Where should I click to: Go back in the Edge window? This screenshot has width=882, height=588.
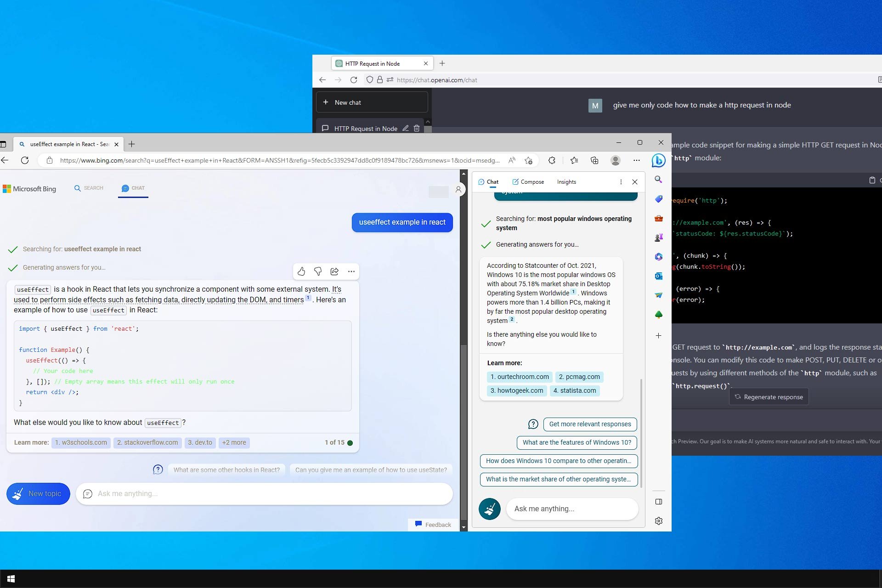click(5, 160)
